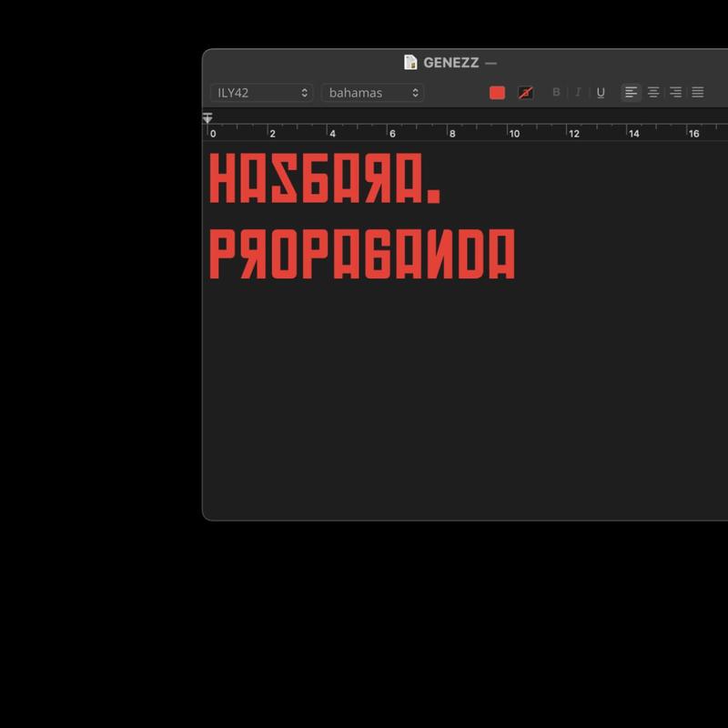Center align text
Viewport: 728px width, 728px height.
[653, 93]
